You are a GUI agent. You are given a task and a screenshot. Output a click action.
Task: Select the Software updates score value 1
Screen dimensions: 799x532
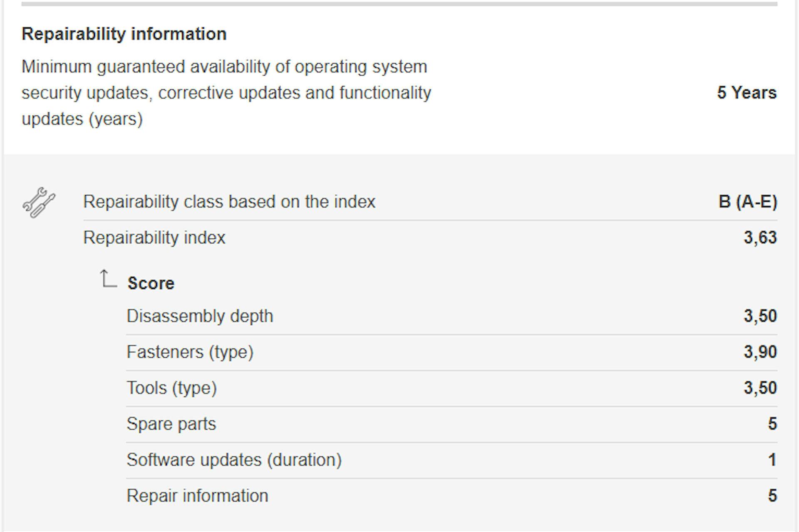772,460
